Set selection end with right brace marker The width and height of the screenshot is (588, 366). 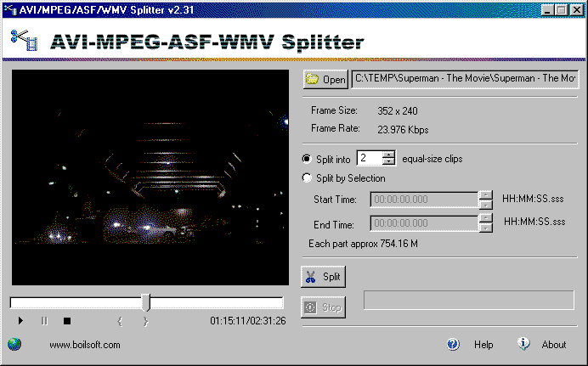coord(145,321)
